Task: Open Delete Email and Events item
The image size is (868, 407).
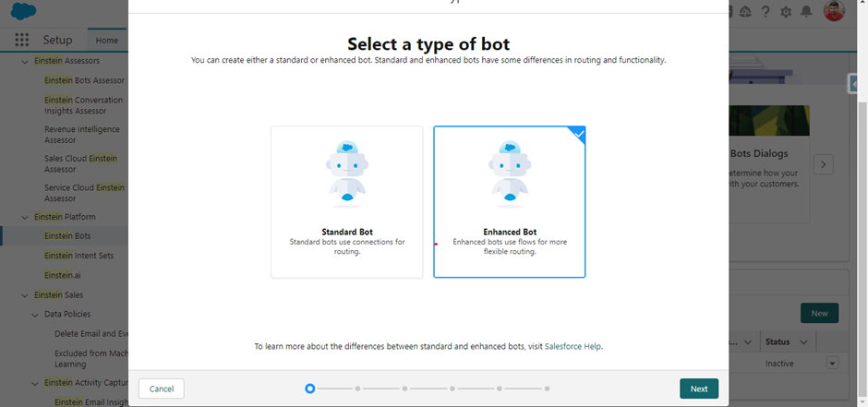Action: click(x=91, y=333)
